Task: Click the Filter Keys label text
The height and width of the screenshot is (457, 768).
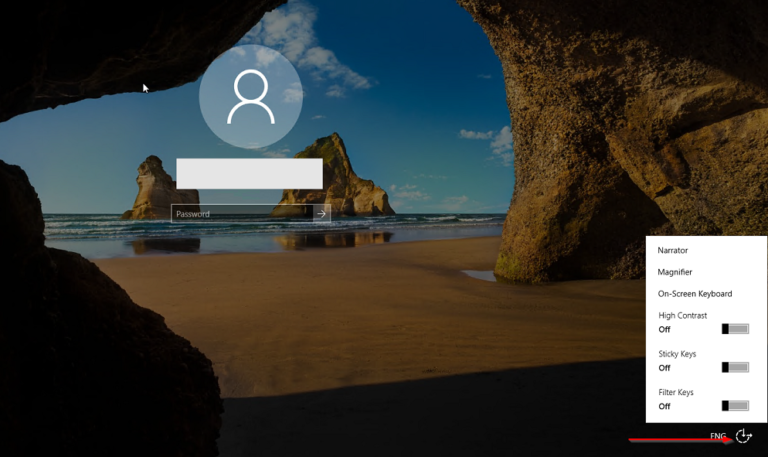Action: (x=676, y=392)
